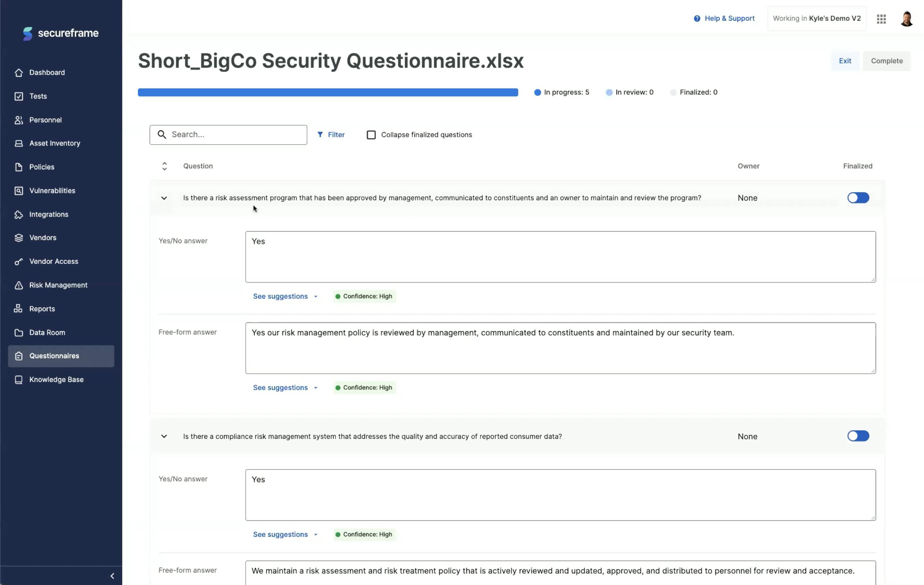Click the blue questionnaire progress bar
The width and height of the screenshot is (924, 585).
pyautogui.click(x=328, y=93)
